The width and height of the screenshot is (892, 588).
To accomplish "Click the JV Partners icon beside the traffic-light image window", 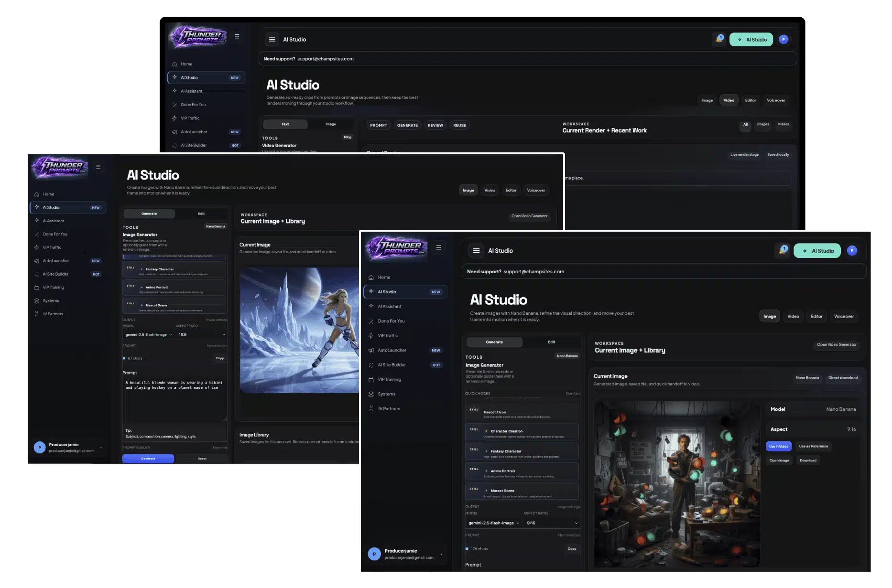I will [x=371, y=408].
